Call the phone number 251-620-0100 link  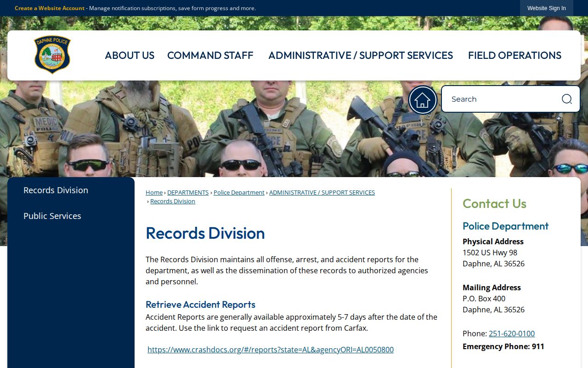tap(512, 333)
